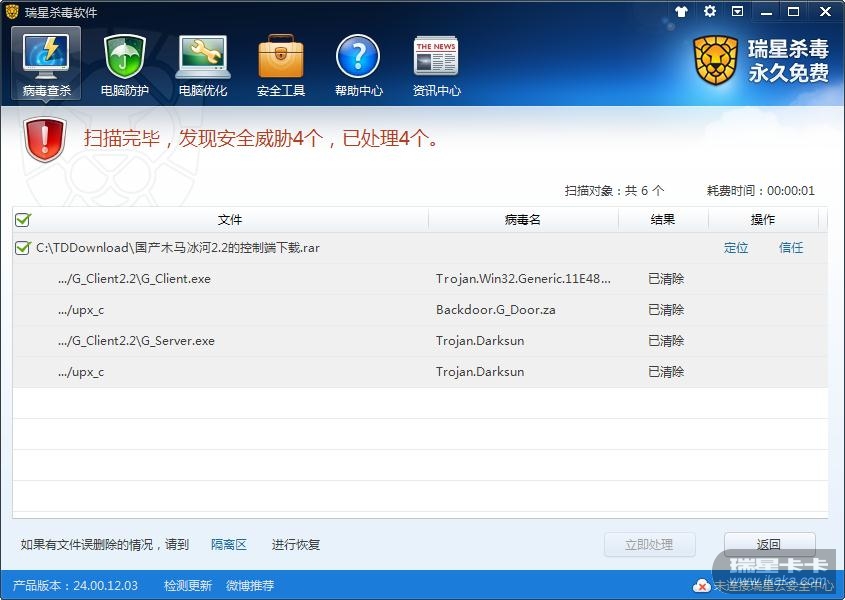Viewport: 845px width, 600px height.
Task: Sort by the 文件 column header
Action: coord(230,219)
